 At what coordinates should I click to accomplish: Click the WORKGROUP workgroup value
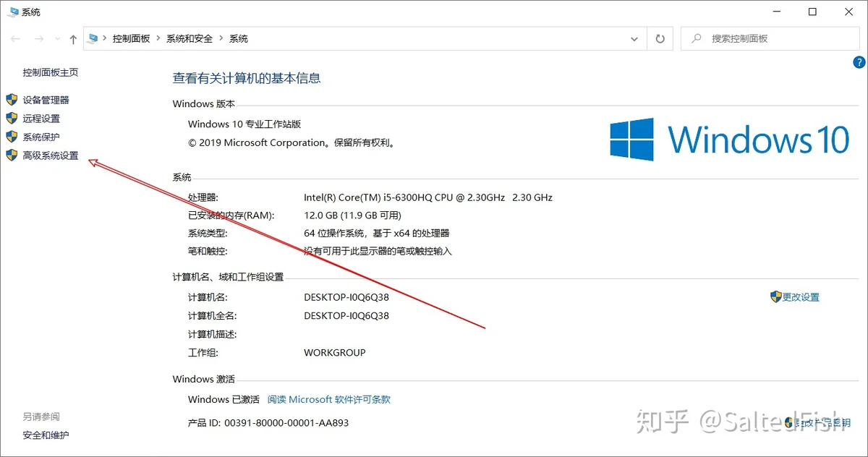pyautogui.click(x=335, y=353)
